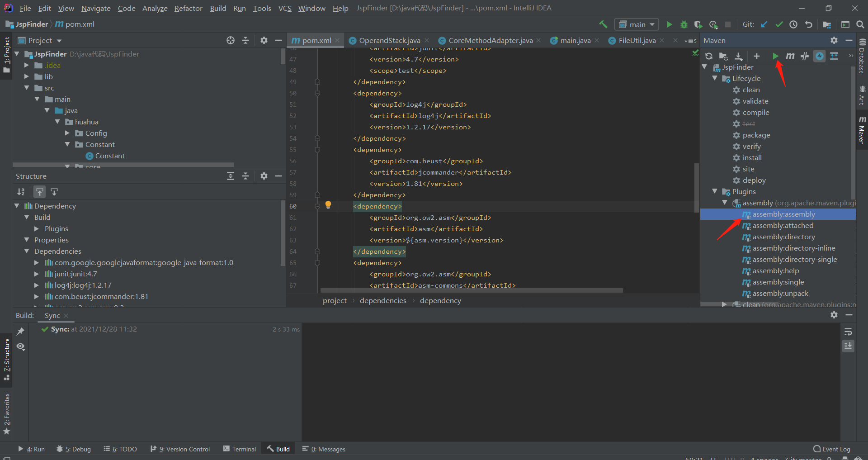
Task: Collapse the Lifecycle node in Maven
Action: (715, 78)
